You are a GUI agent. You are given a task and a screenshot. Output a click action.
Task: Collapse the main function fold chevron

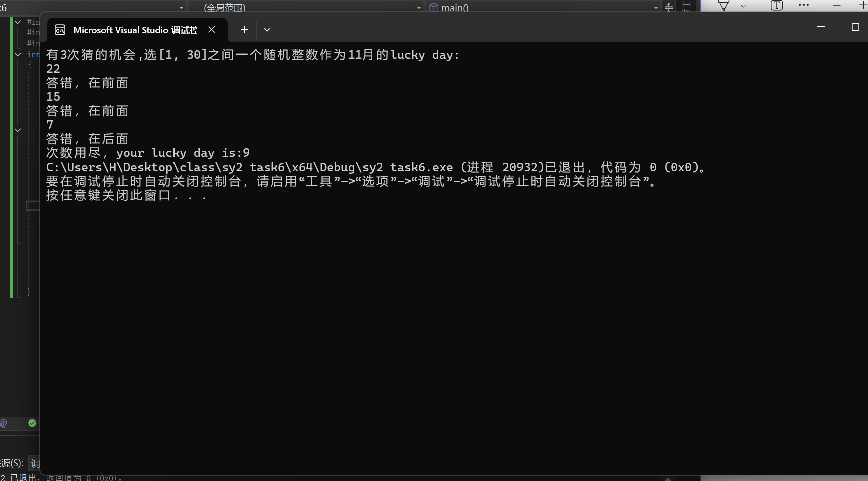point(18,54)
